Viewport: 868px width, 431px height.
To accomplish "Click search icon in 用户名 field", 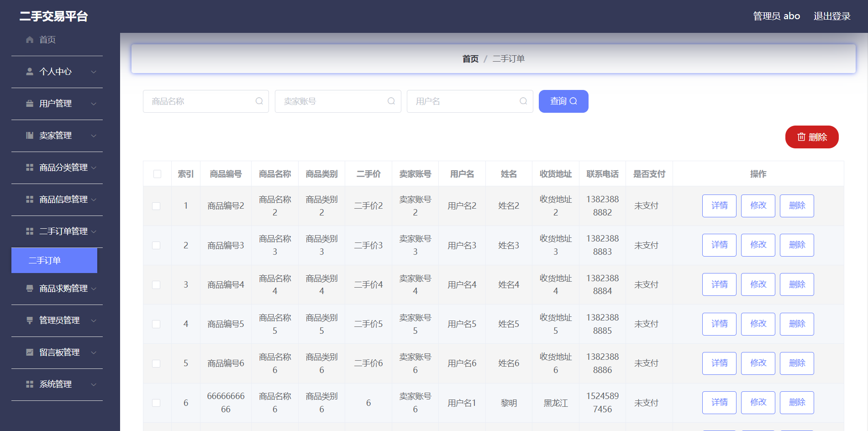I will [523, 101].
